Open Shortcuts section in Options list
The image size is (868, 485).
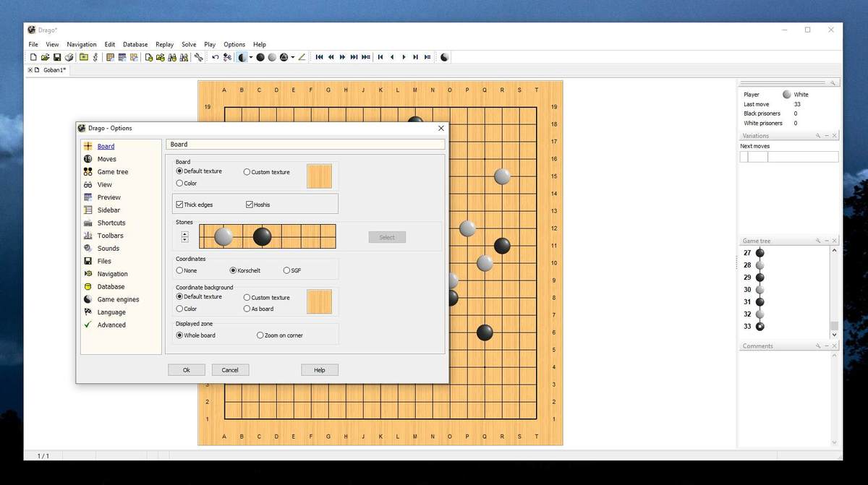coord(111,223)
